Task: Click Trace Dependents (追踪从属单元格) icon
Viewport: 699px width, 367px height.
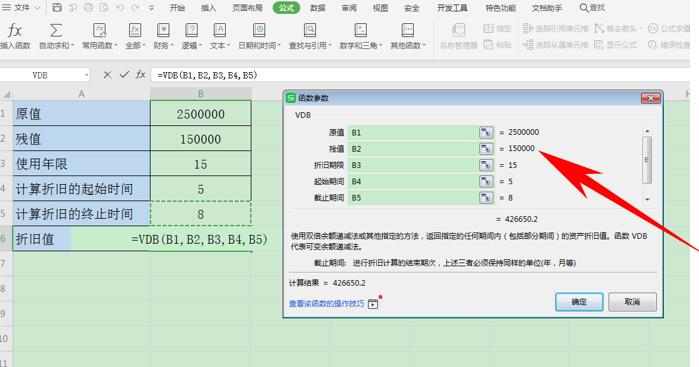Action: [528, 45]
